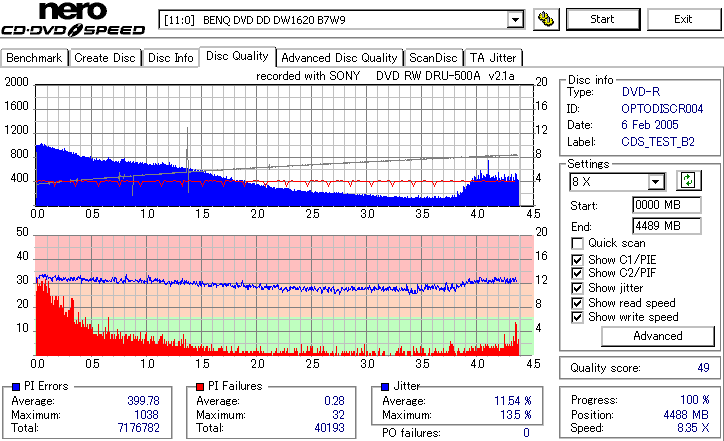
Task: Click the Nero CD-DVD Speed logo
Action: point(73,19)
